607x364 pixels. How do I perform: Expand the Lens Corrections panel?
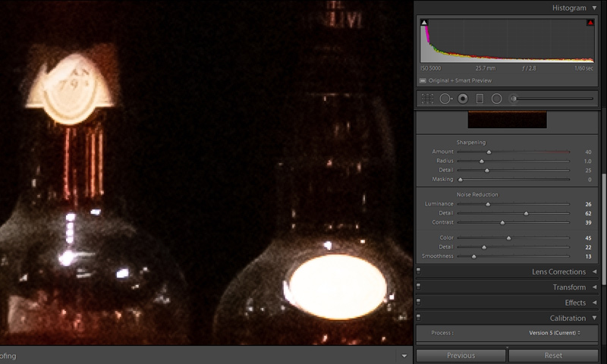click(594, 271)
